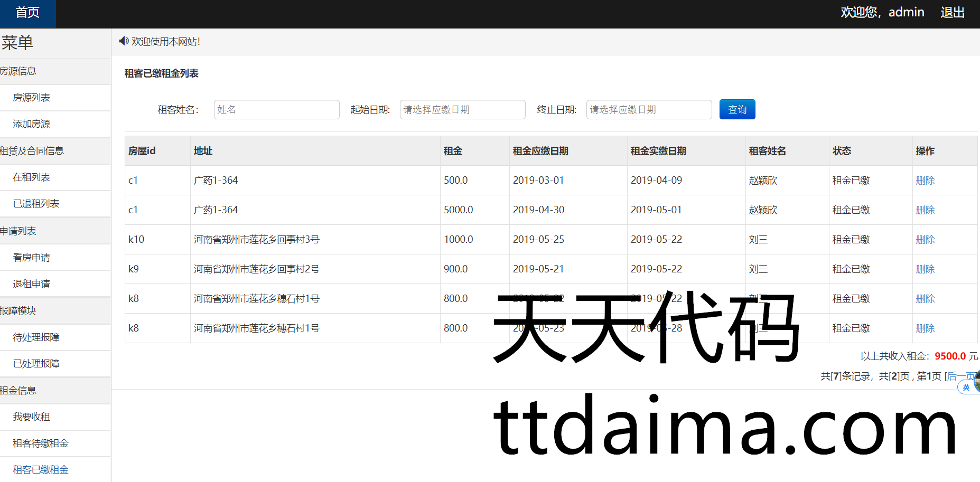The width and height of the screenshot is (980, 482).
Task: Open the 起始日期 date picker field
Action: pos(462,110)
